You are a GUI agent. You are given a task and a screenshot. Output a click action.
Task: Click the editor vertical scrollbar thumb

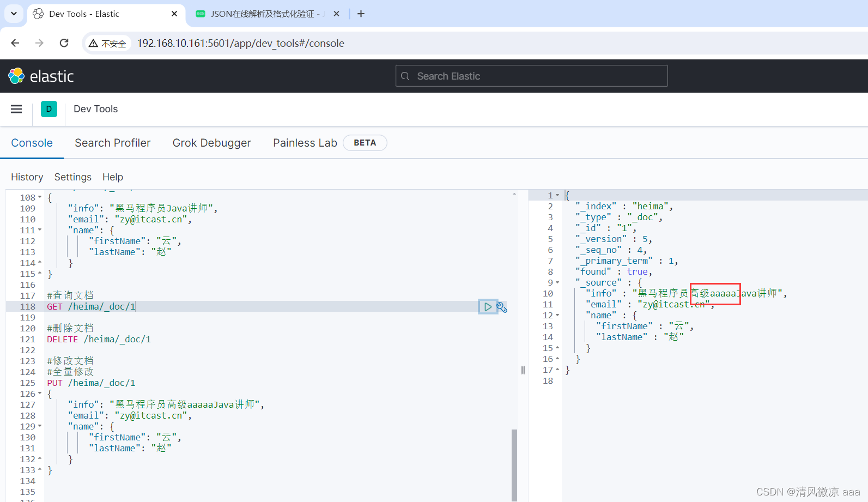[514, 465]
